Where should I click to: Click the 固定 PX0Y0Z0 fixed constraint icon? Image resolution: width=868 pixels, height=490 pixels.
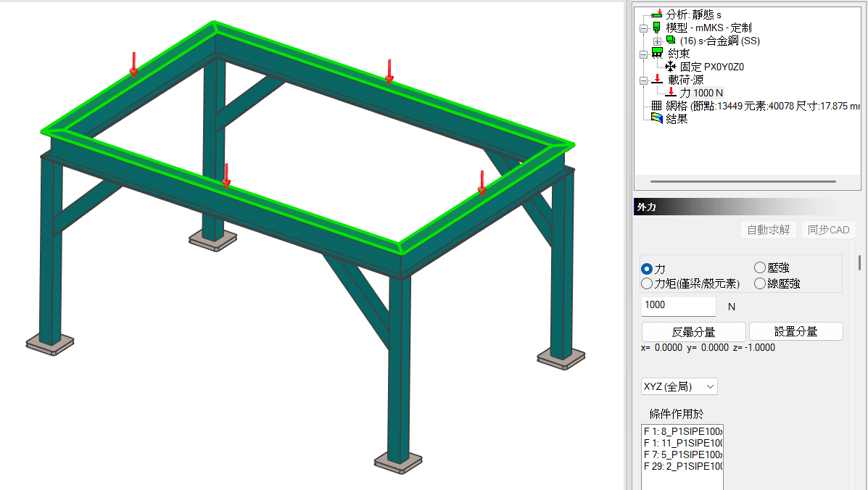670,67
